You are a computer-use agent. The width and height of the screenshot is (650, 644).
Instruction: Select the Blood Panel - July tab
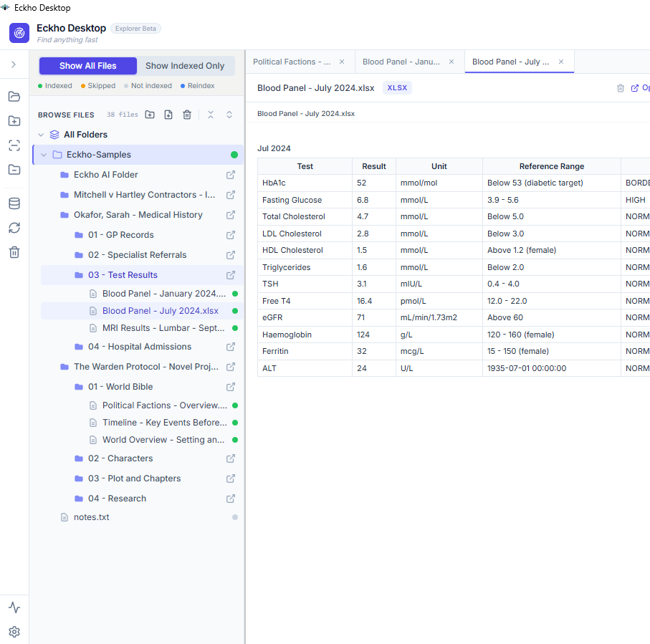click(511, 62)
